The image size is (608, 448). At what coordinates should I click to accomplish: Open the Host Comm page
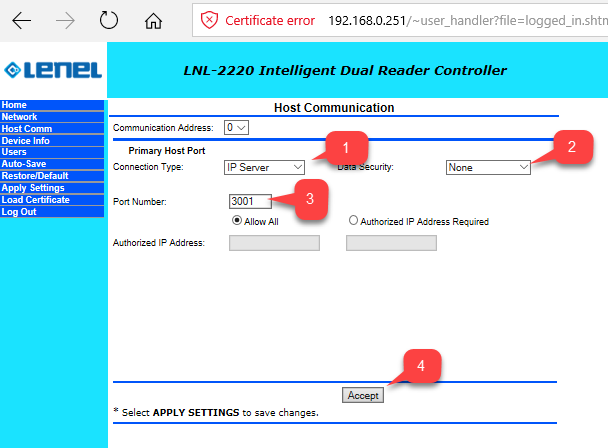(52, 129)
